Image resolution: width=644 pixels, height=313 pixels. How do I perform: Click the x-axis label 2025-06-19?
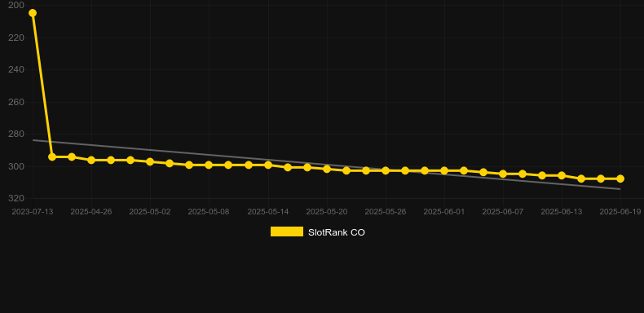click(620, 212)
